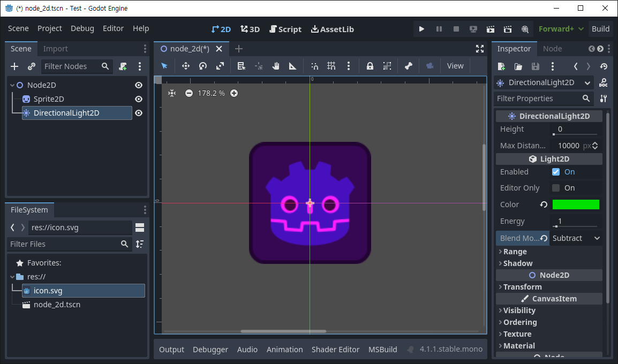
Task: Select the Select Mode arrow tool
Action: click(x=164, y=66)
